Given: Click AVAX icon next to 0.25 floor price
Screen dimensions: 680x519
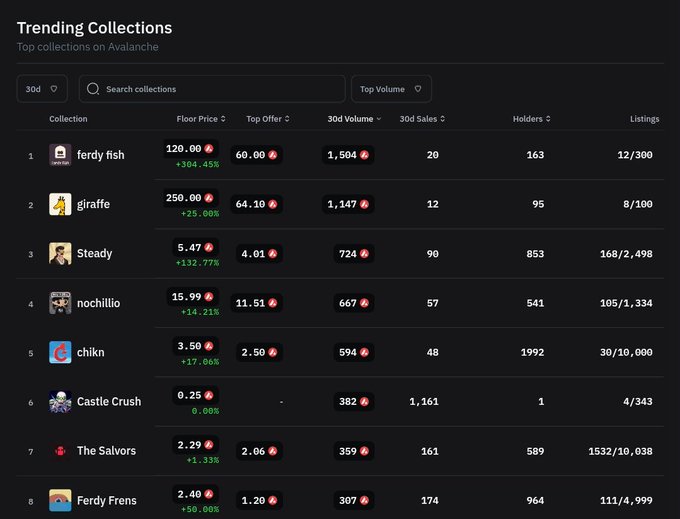Looking at the screenshot, I should pos(209,395).
